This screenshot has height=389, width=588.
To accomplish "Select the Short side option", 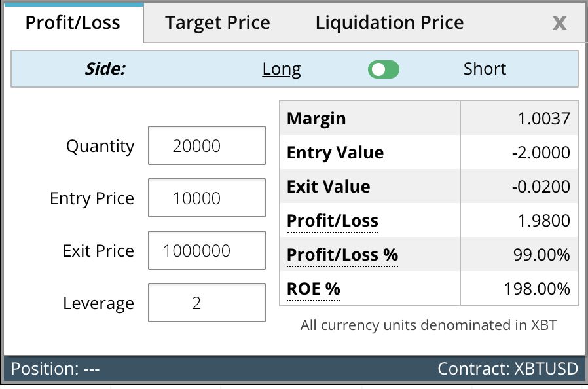I will (485, 69).
